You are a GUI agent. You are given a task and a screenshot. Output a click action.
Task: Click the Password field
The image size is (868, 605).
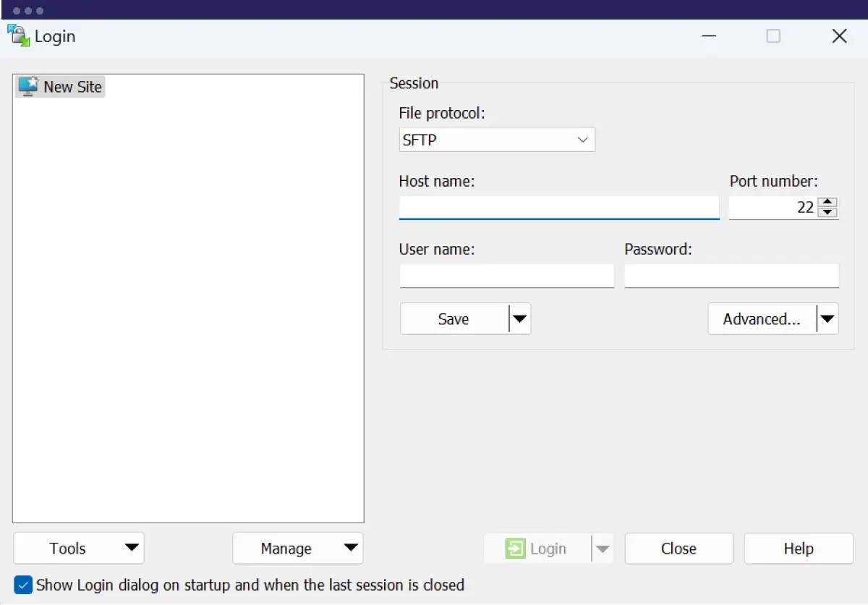click(731, 276)
